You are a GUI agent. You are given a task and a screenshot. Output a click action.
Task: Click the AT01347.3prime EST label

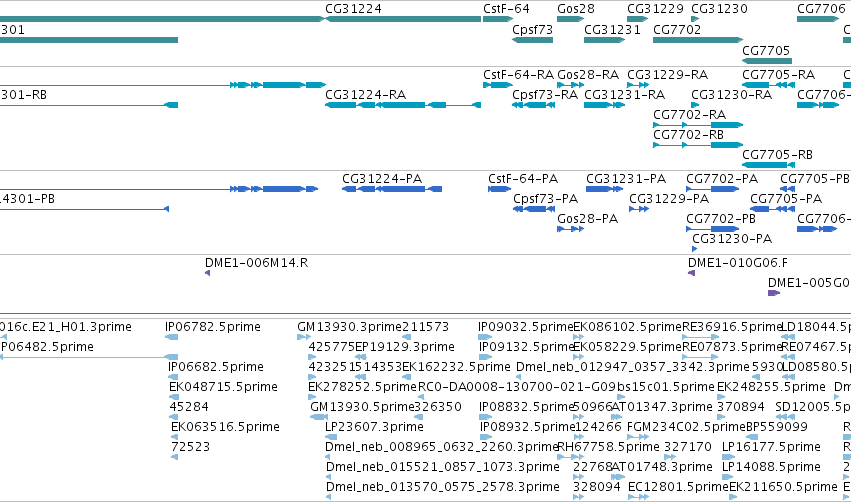(x=662, y=406)
